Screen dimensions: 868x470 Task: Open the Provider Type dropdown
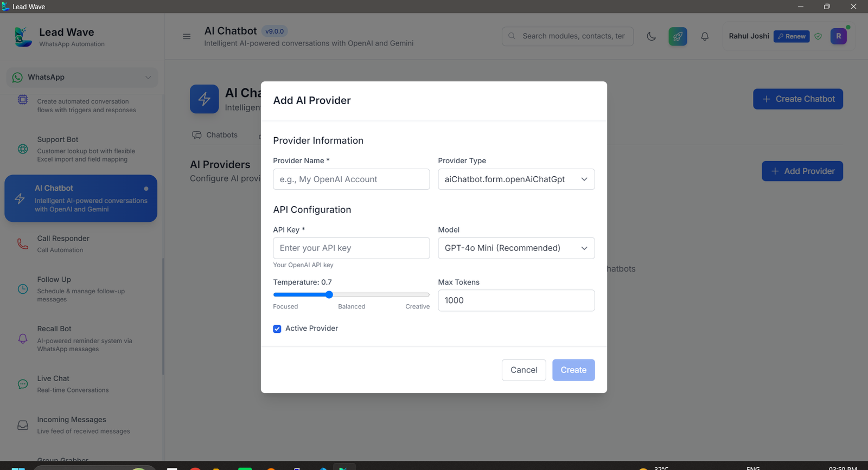(x=516, y=179)
